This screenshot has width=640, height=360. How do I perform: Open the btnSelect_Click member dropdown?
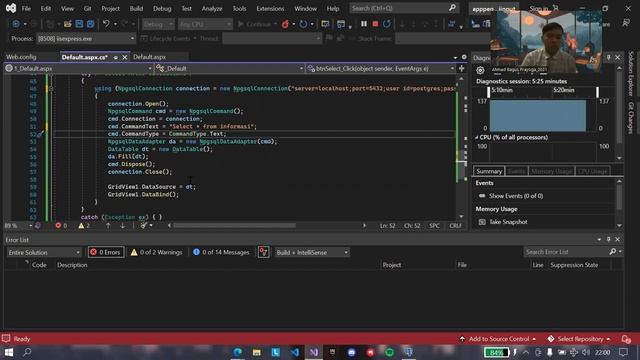click(x=381, y=69)
